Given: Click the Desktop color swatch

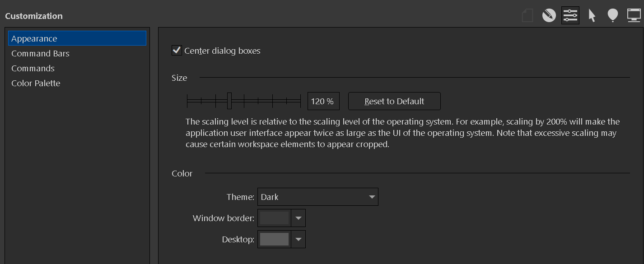Looking at the screenshot, I should pyautogui.click(x=275, y=240).
